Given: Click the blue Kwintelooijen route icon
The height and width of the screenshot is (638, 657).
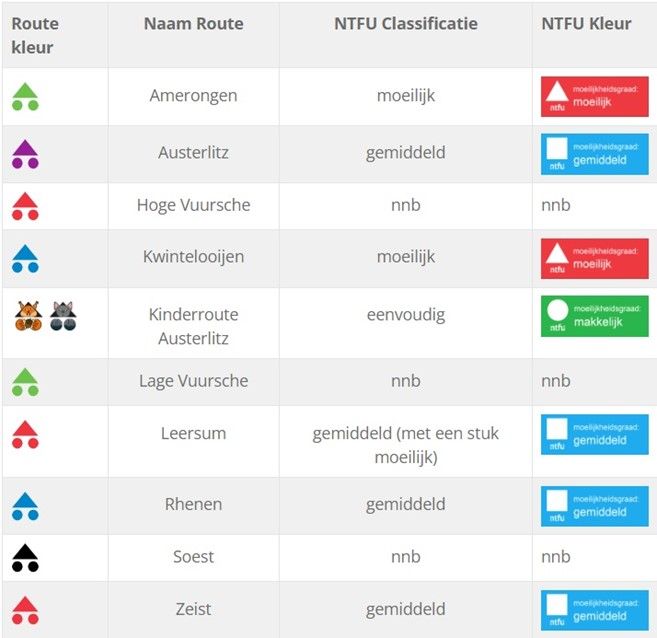Looking at the screenshot, I should point(25,258).
